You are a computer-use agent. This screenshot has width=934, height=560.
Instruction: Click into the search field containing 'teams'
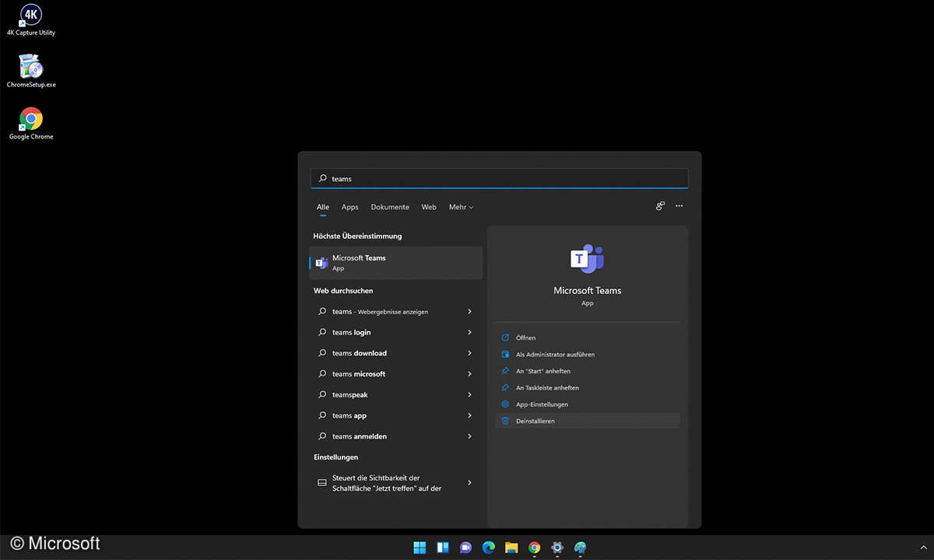pyautogui.click(x=499, y=178)
